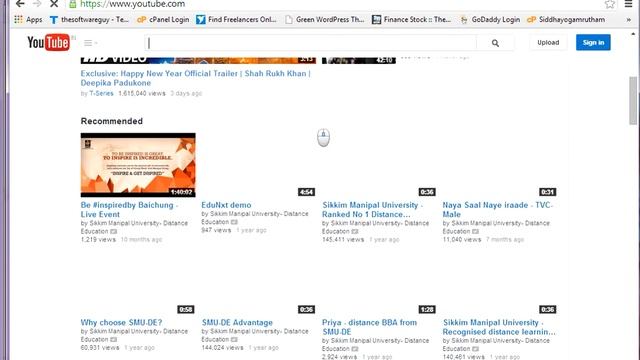Click the page vertical scrollbar thumb

click(633, 100)
